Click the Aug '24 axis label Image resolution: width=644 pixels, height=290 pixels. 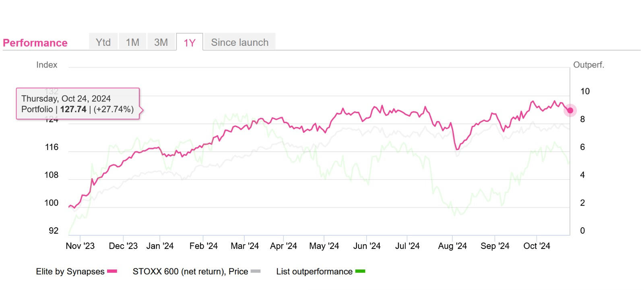point(452,246)
